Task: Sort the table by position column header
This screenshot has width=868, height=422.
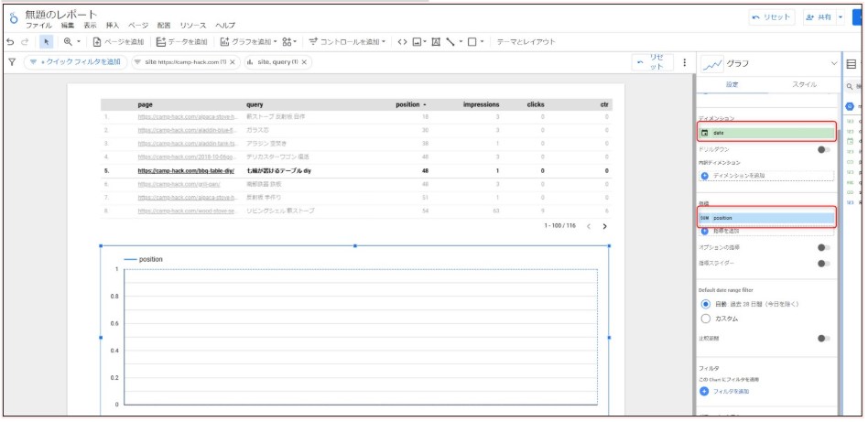Action: click(x=411, y=104)
